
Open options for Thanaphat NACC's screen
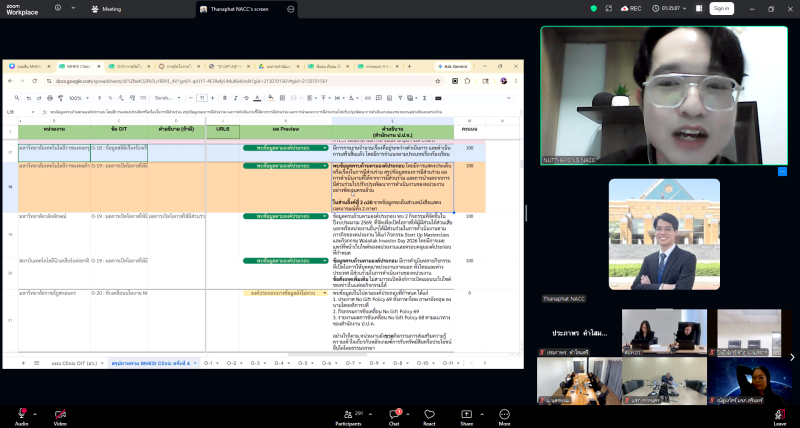pos(291,9)
